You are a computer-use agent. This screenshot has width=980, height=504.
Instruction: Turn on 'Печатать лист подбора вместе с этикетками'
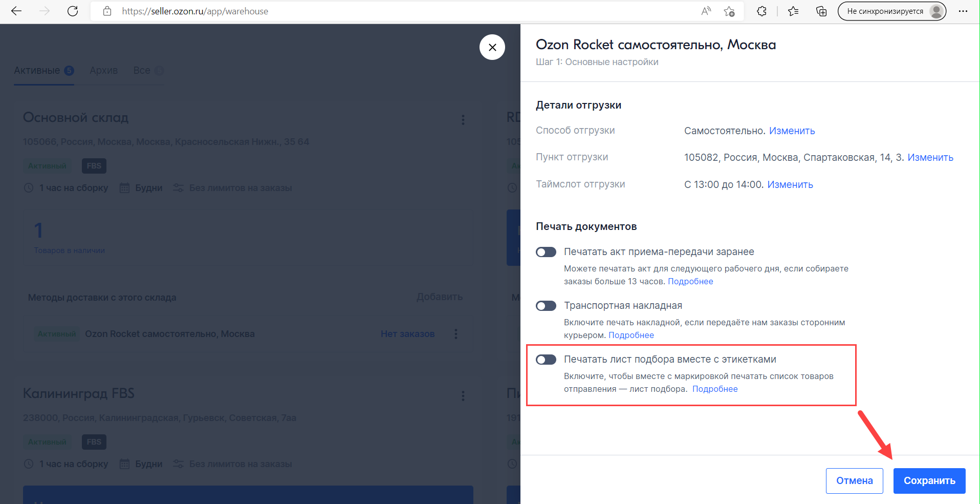click(546, 360)
